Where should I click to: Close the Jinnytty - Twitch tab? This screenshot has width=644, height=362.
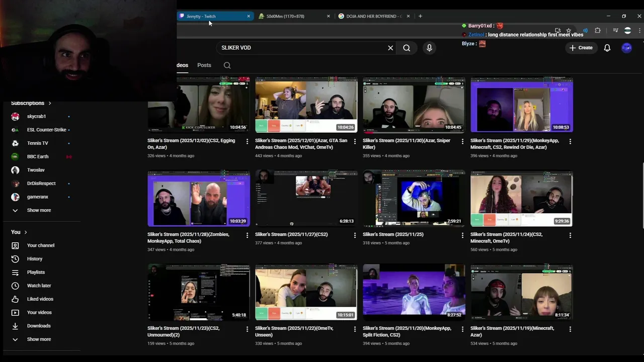pos(249,16)
